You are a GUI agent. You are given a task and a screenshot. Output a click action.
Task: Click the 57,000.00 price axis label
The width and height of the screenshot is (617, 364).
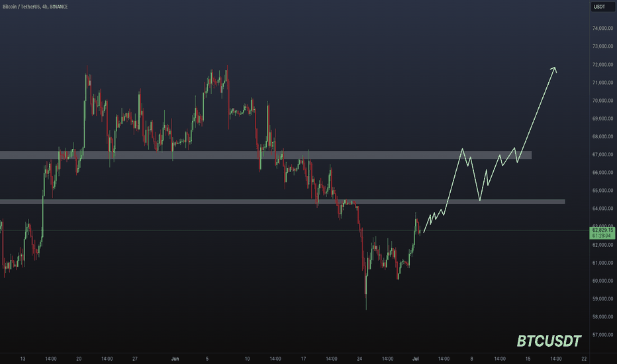[602, 335]
